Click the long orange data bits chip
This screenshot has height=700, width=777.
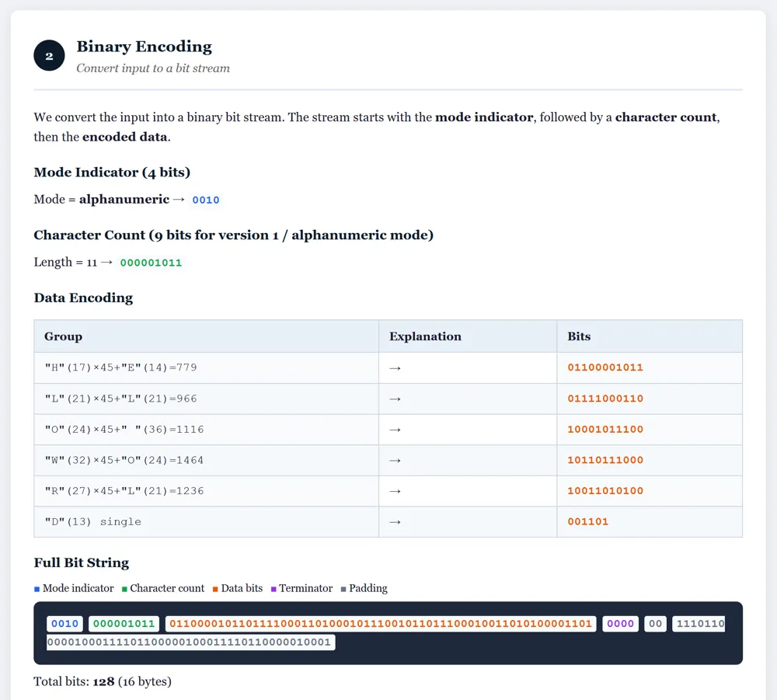tap(381, 623)
